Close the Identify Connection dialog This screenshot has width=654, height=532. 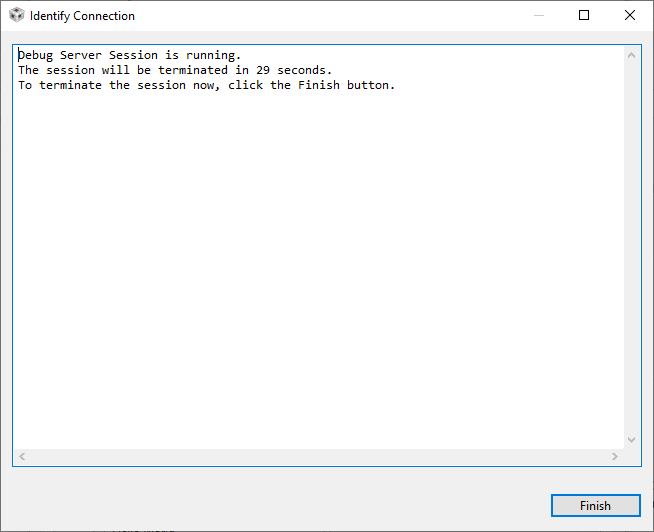630,16
